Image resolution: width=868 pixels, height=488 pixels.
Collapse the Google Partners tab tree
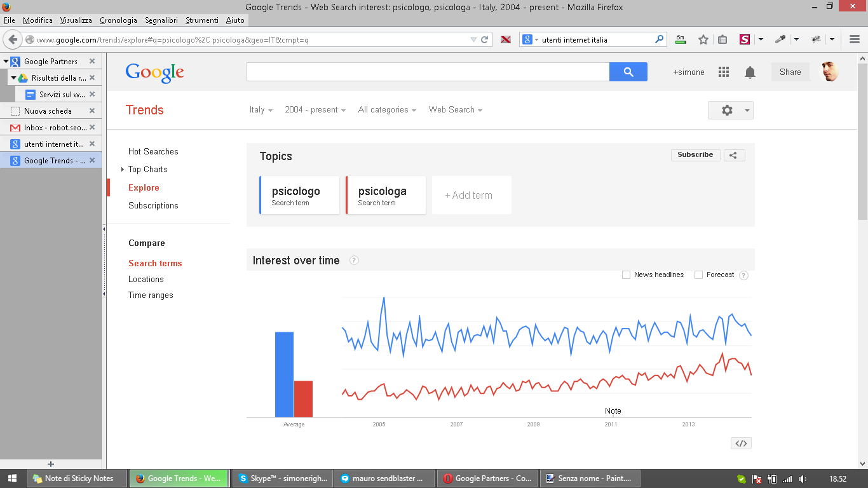(6, 62)
